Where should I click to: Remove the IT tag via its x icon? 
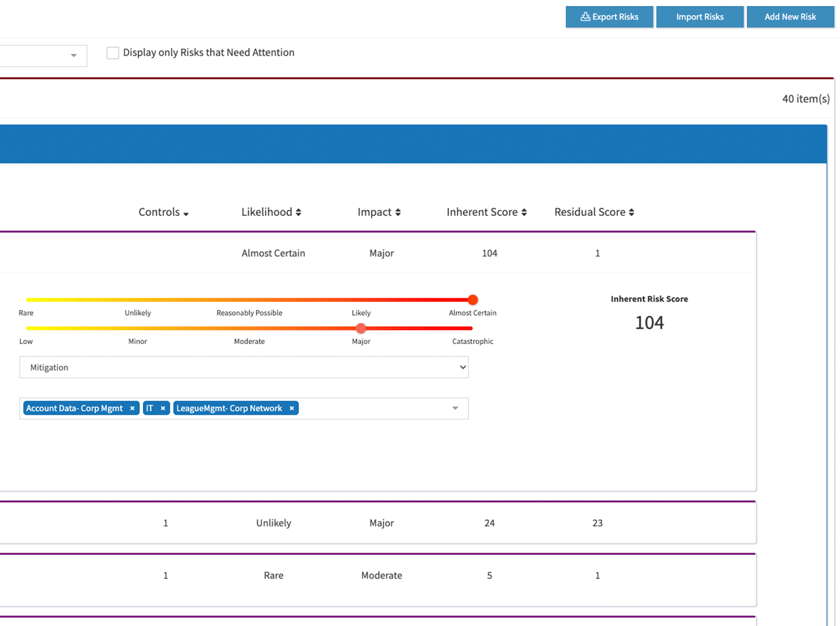coord(163,408)
